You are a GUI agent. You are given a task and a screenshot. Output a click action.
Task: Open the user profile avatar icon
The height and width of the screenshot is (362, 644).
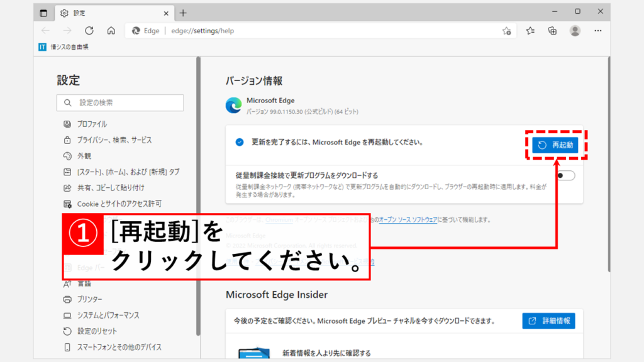click(575, 30)
